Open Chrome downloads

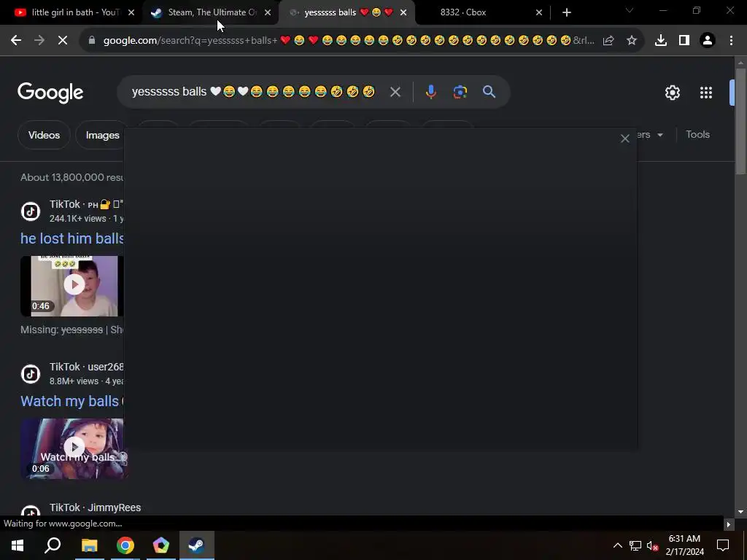pyautogui.click(x=661, y=41)
